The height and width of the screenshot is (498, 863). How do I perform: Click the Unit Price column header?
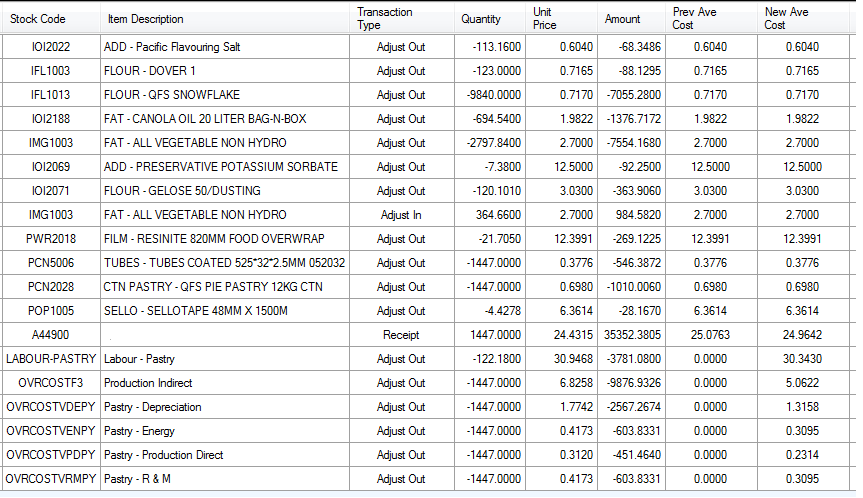(x=561, y=19)
